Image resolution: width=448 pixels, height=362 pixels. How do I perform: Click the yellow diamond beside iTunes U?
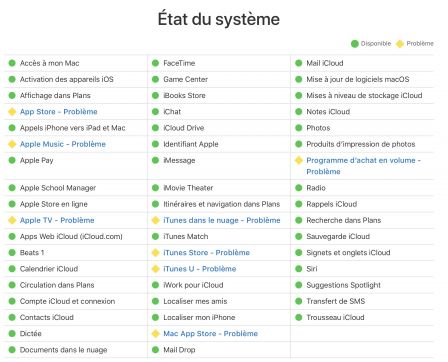155,269
